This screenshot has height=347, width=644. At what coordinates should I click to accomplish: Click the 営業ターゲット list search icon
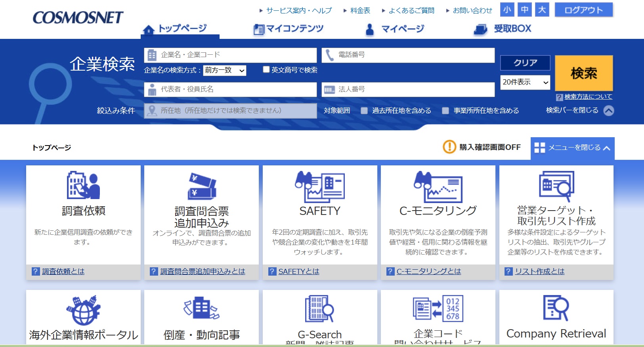(556, 186)
